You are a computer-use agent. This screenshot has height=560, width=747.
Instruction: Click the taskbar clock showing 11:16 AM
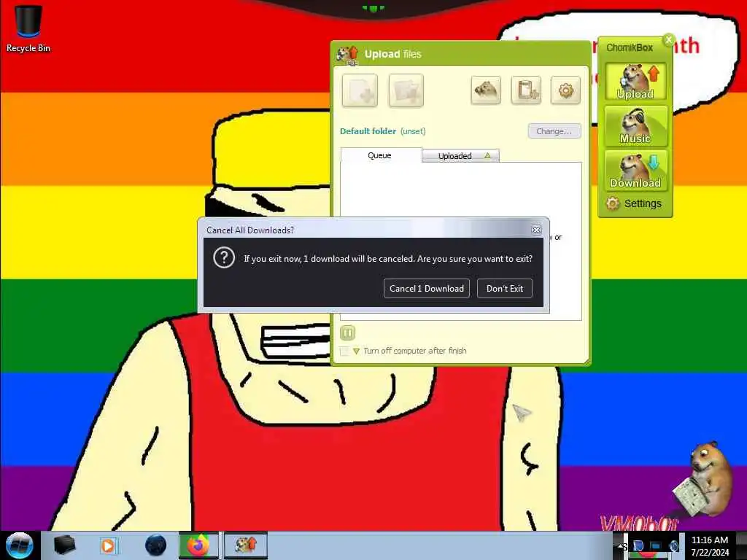709,545
